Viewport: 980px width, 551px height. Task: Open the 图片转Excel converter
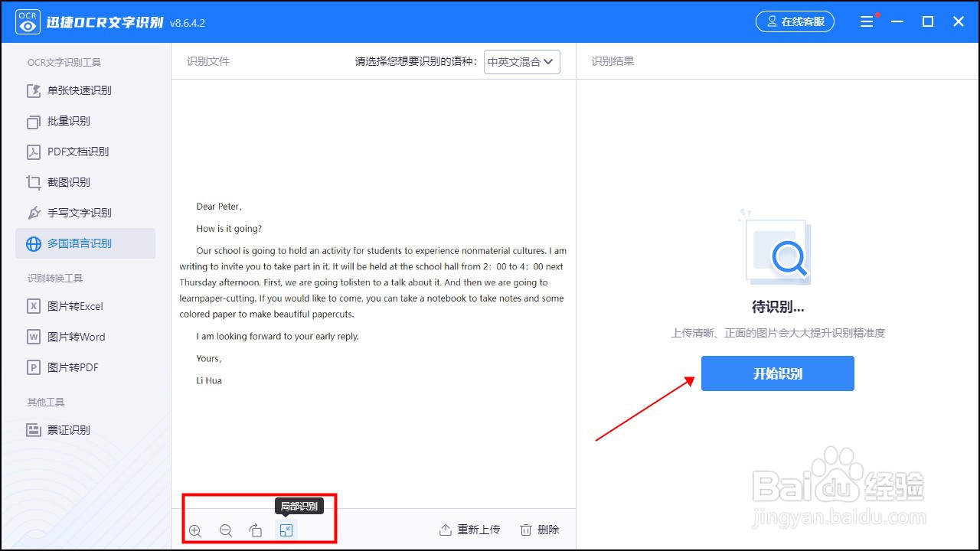[77, 306]
